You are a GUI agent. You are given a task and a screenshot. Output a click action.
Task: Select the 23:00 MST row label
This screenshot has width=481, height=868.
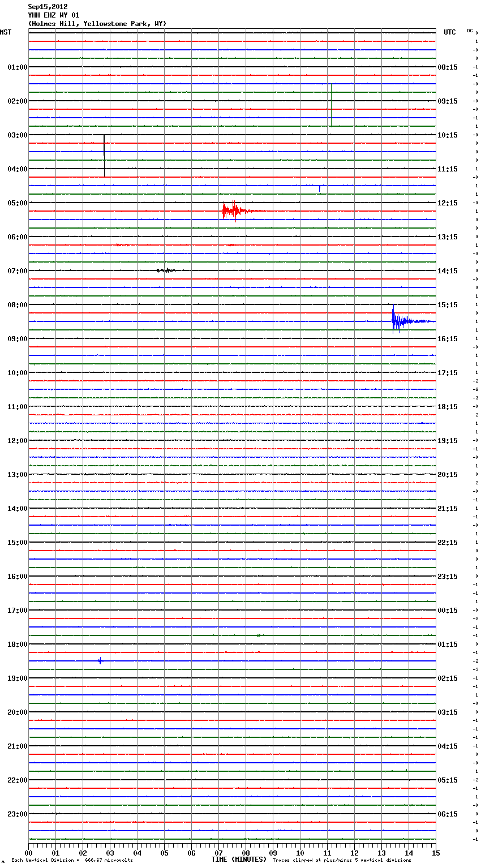tap(18, 814)
